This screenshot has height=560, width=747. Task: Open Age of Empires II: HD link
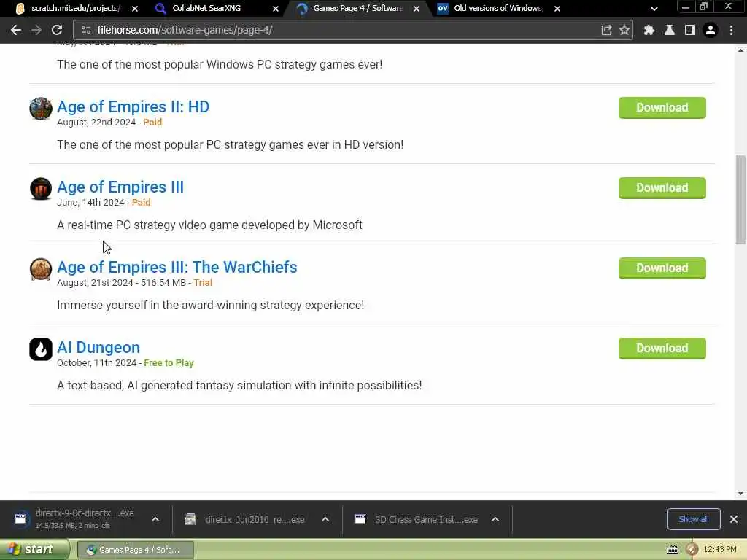(133, 106)
